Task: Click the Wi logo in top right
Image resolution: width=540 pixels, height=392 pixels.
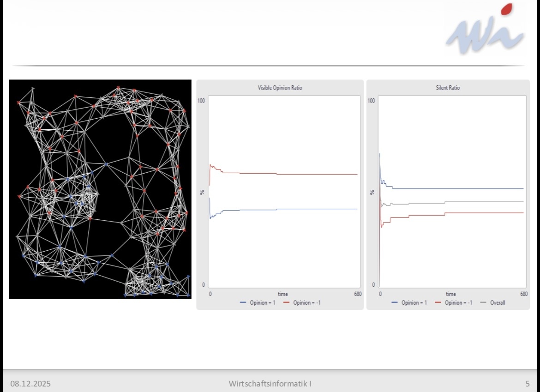Action: pos(485,29)
